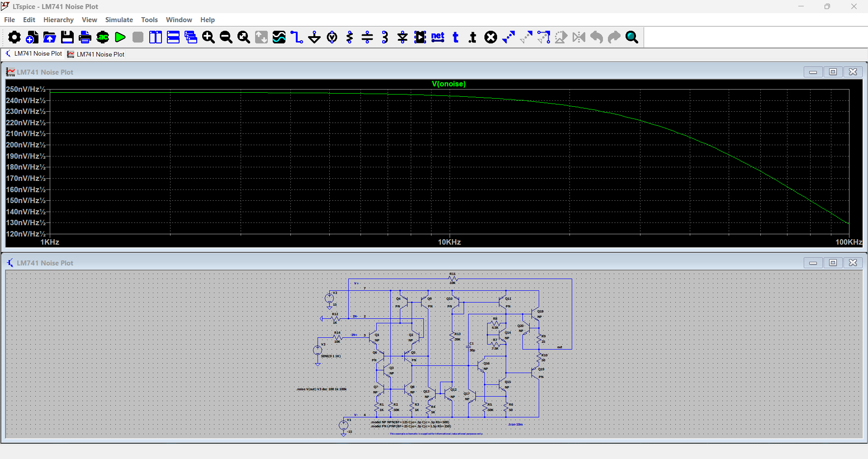Minimize the schematic child window

click(813, 263)
